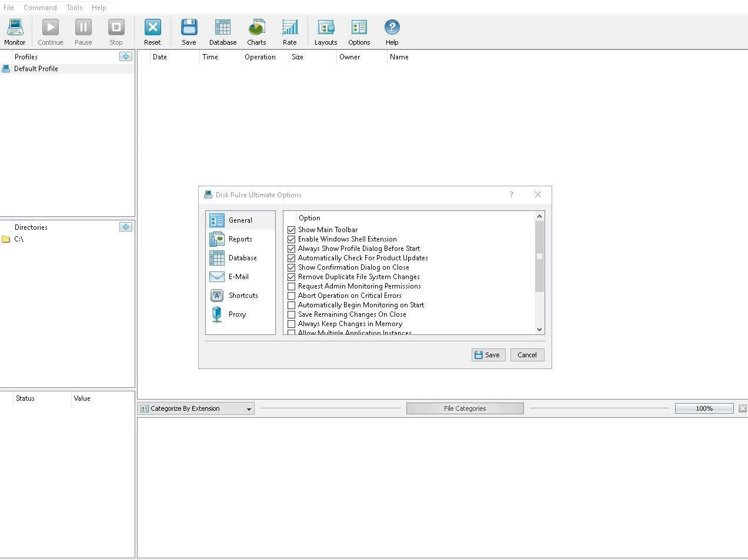
Task: Toggle Remove Duplicate File System Changes
Action: (x=291, y=277)
